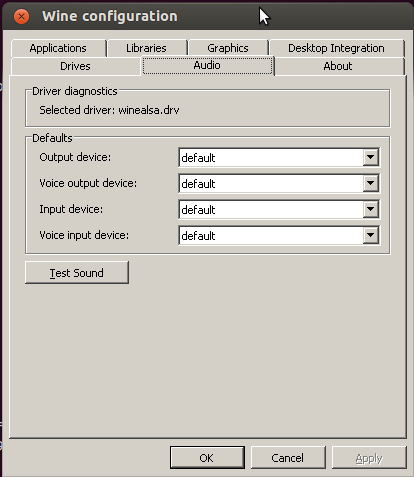Click the 'Input device:' label
This screenshot has width=414, height=477.
[x=71, y=209]
